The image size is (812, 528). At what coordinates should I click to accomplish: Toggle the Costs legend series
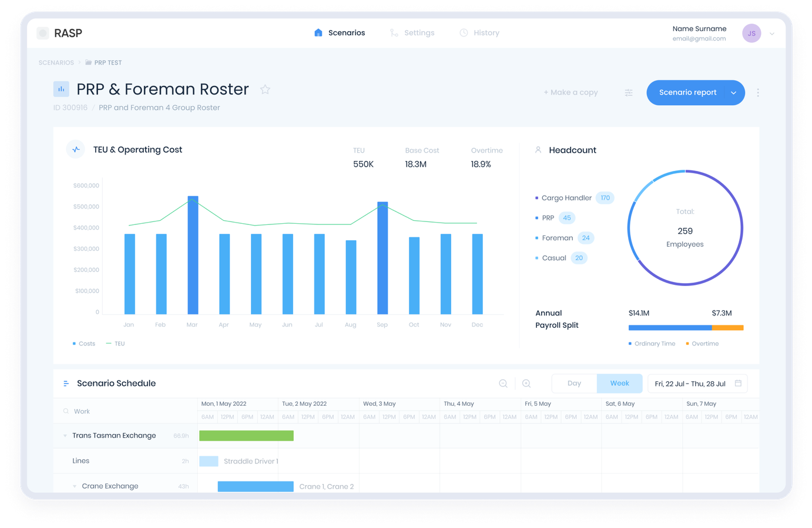(x=83, y=344)
